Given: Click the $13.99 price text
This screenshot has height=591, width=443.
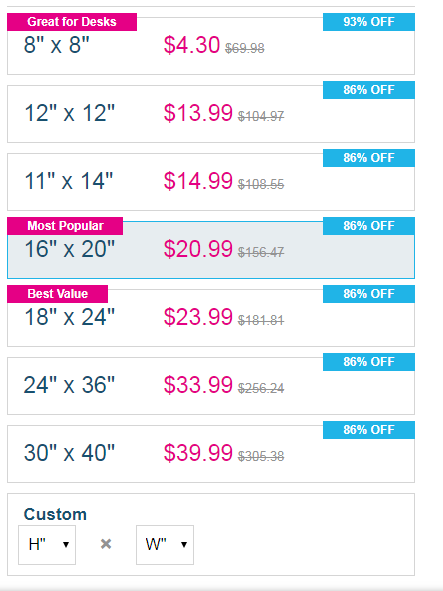Looking at the screenshot, I should (198, 113).
